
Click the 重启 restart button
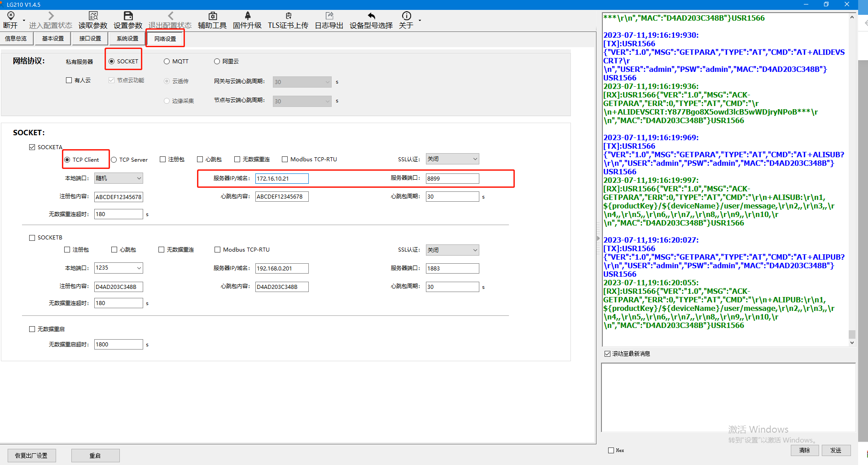95,456
